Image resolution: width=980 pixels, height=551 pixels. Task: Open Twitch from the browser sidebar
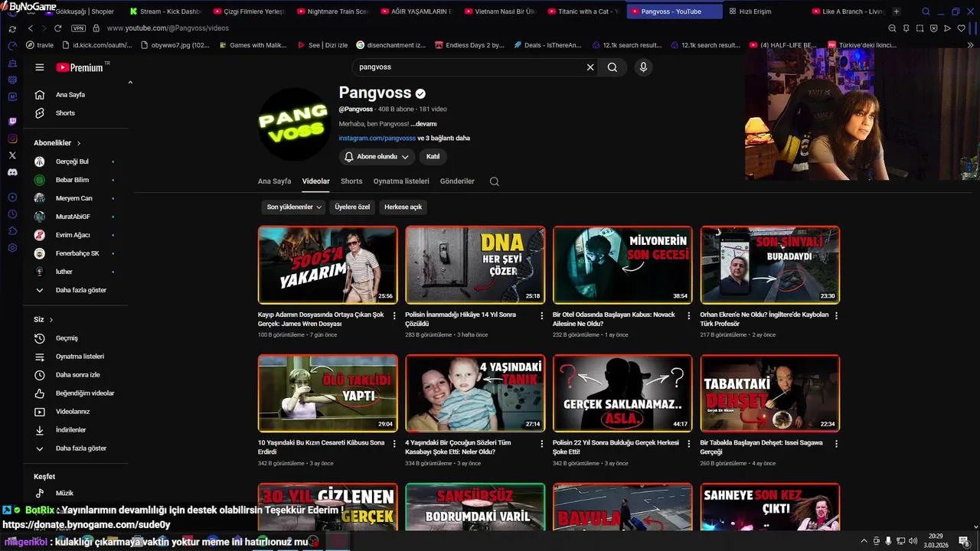pos(12,122)
